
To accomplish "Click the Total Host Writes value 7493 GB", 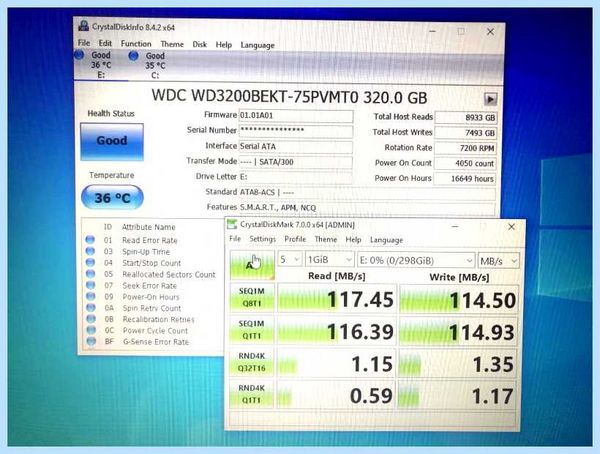I will pyautogui.click(x=466, y=133).
